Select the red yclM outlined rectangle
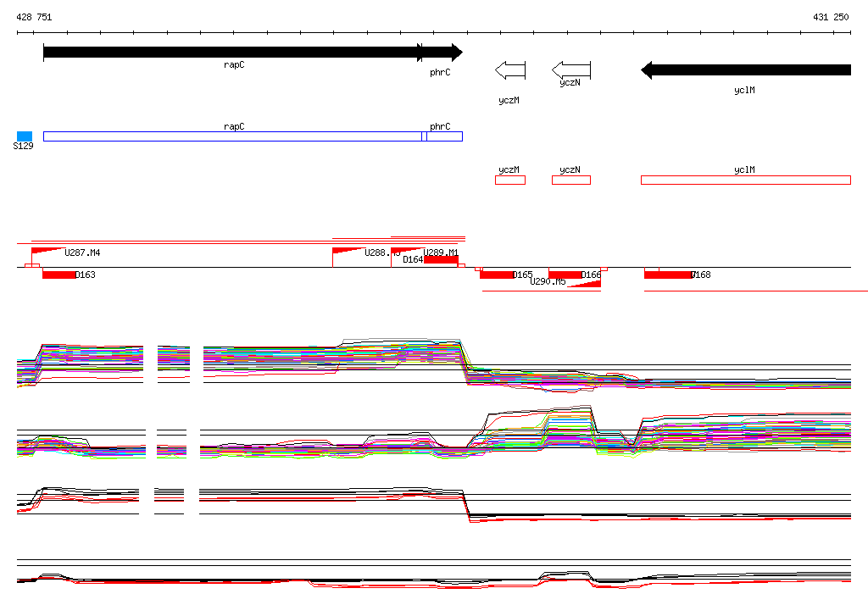This screenshot has height=605, width=868. [x=746, y=180]
